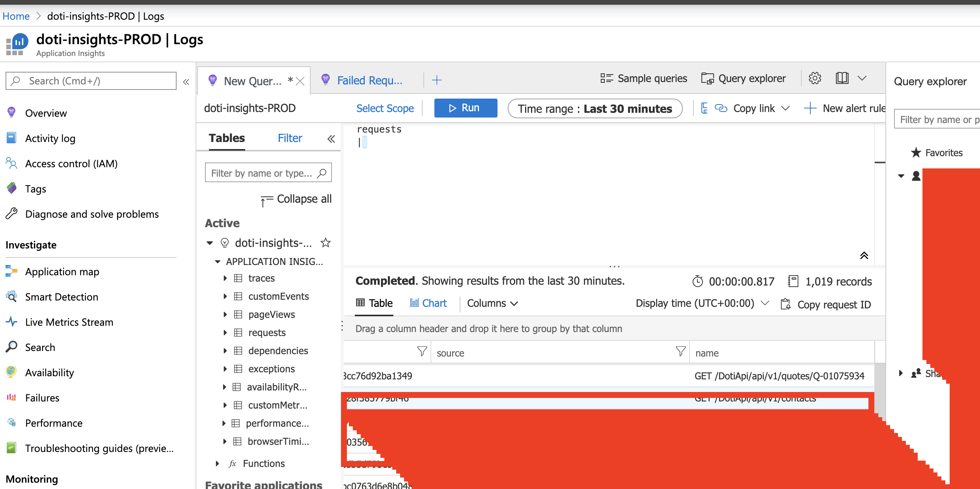This screenshot has width=980, height=489.
Task: Open the Time range dropdown
Action: (595, 108)
